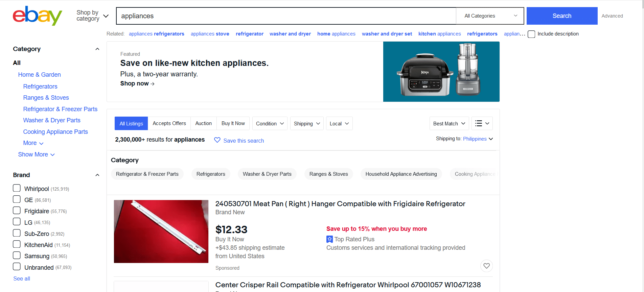Click the Shop now arrow link
This screenshot has height=292, width=644.
[137, 83]
